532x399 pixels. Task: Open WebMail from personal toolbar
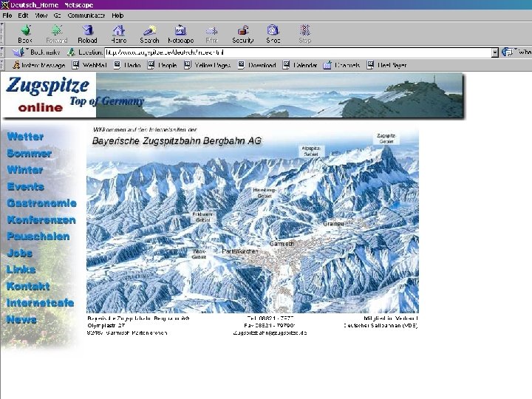point(89,65)
